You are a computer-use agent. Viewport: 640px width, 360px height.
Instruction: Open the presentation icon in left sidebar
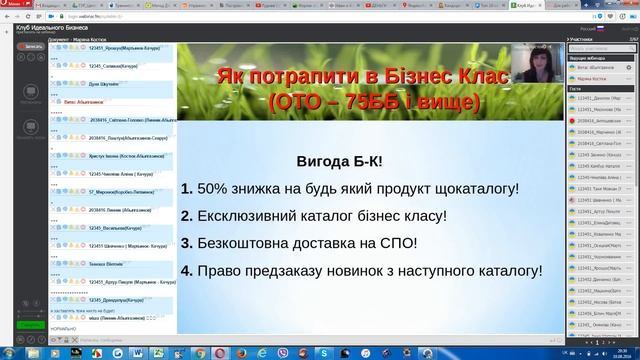(31, 92)
